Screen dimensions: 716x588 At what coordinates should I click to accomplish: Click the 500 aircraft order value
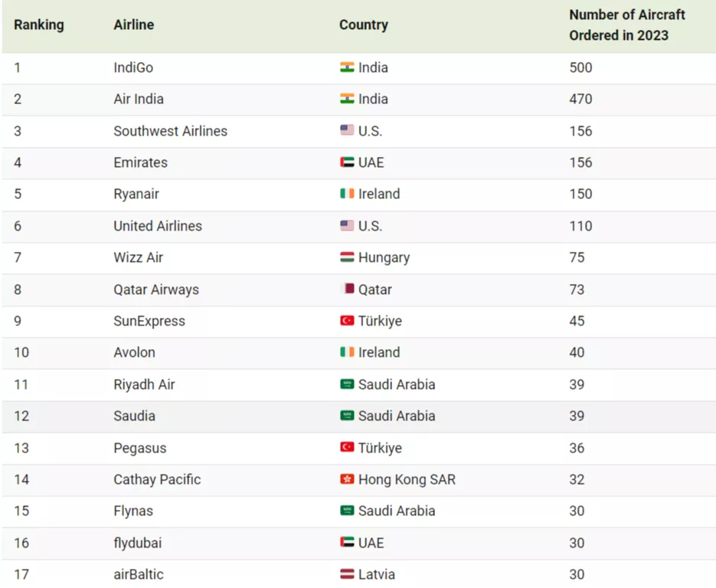580,67
